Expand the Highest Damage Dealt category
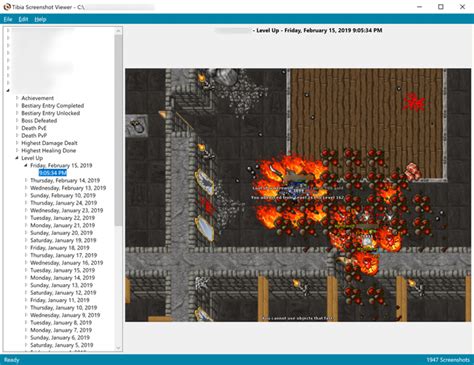 click(x=17, y=143)
